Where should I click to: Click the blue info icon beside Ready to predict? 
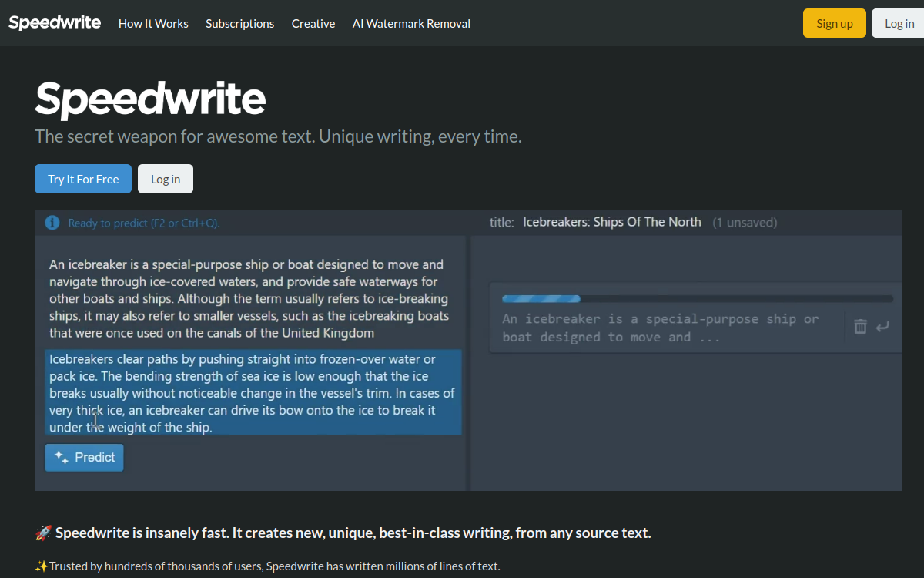coord(52,223)
